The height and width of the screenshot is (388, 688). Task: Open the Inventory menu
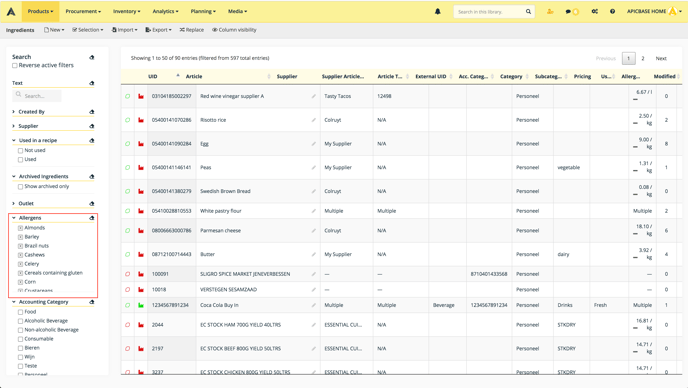126,11
